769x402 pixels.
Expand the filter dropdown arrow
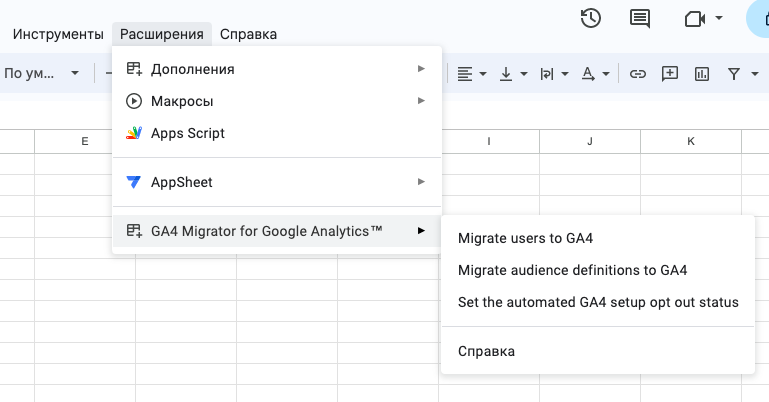point(754,74)
